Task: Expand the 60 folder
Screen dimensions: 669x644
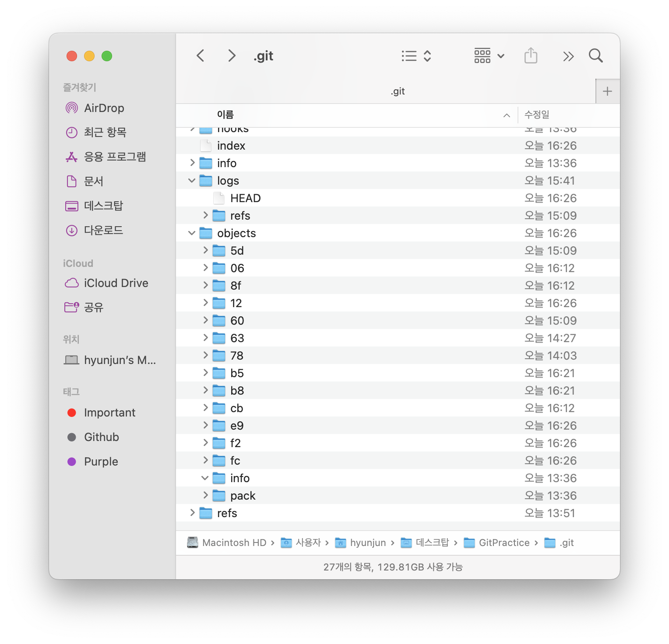Action: (205, 320)
